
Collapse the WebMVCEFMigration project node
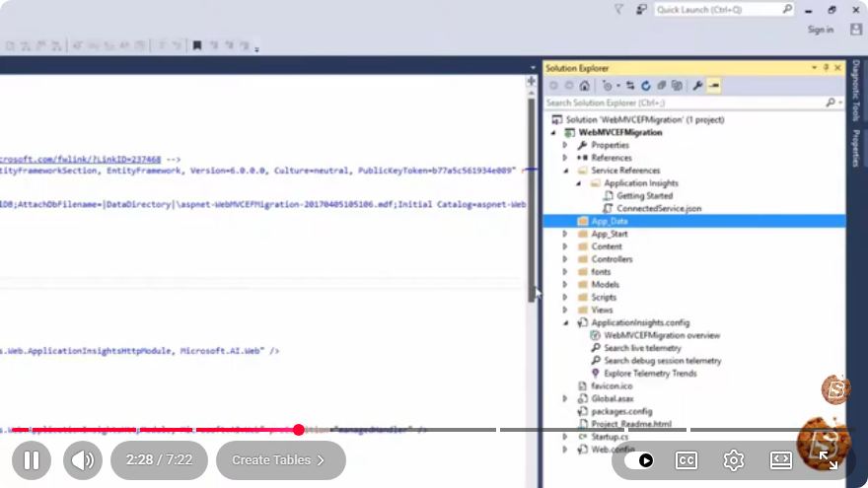coord(553,133)
